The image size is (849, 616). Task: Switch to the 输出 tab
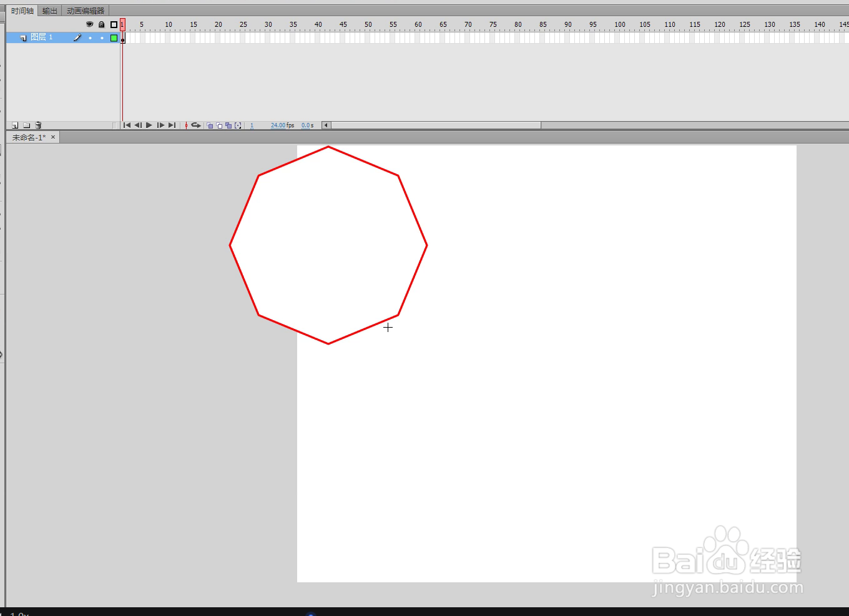coord(49,10)
